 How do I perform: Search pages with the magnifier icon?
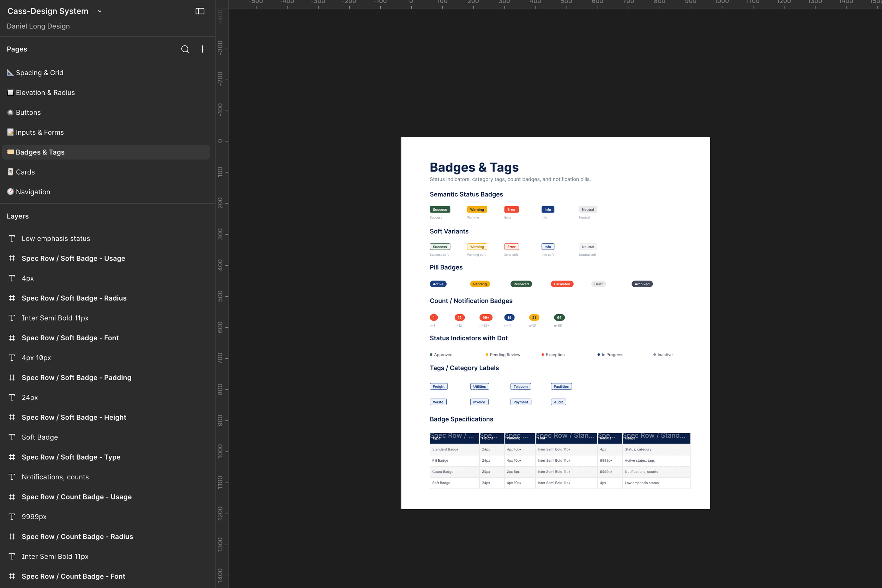pos(185,49)
